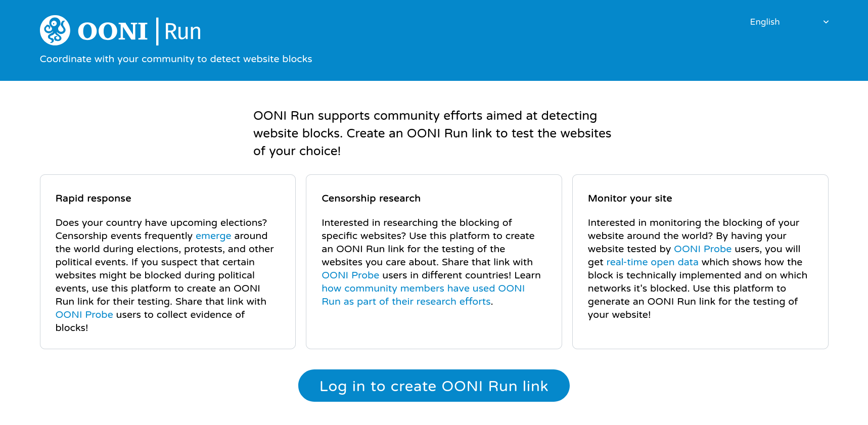Click the OONI wordmark in header
Viewport: 868px width, 425px height.
pos(112,31)
